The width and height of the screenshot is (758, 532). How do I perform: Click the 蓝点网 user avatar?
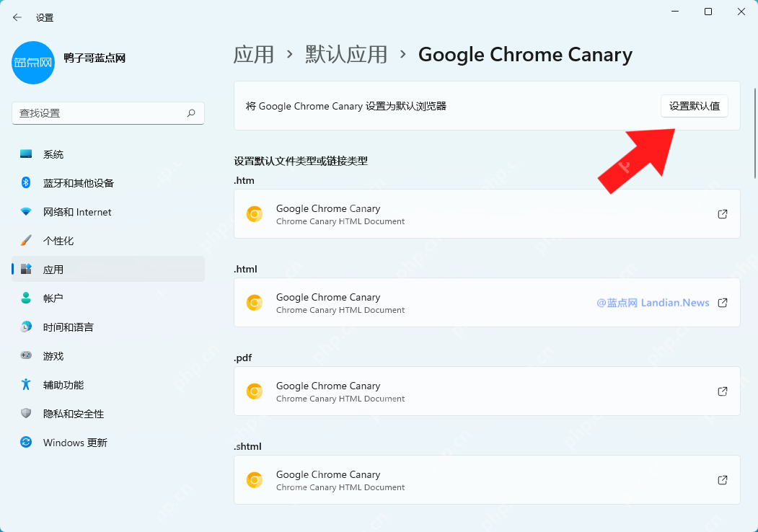click(x=33, y=62)
